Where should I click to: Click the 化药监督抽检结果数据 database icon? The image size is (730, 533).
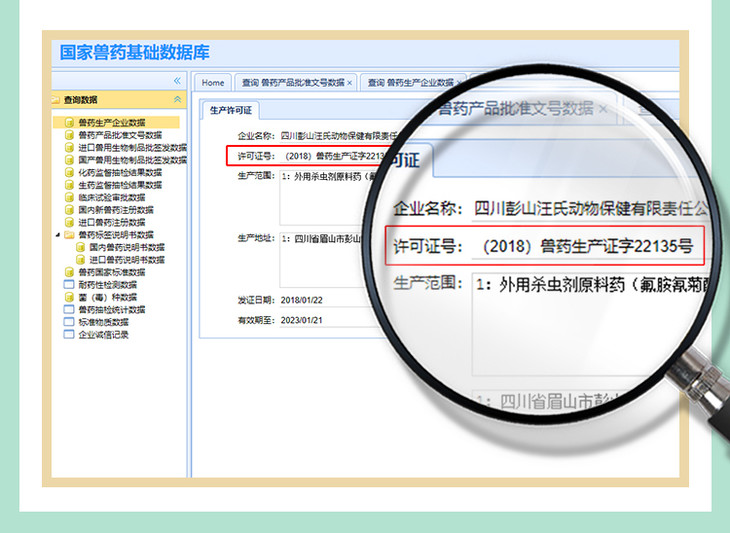click(70, 172)
